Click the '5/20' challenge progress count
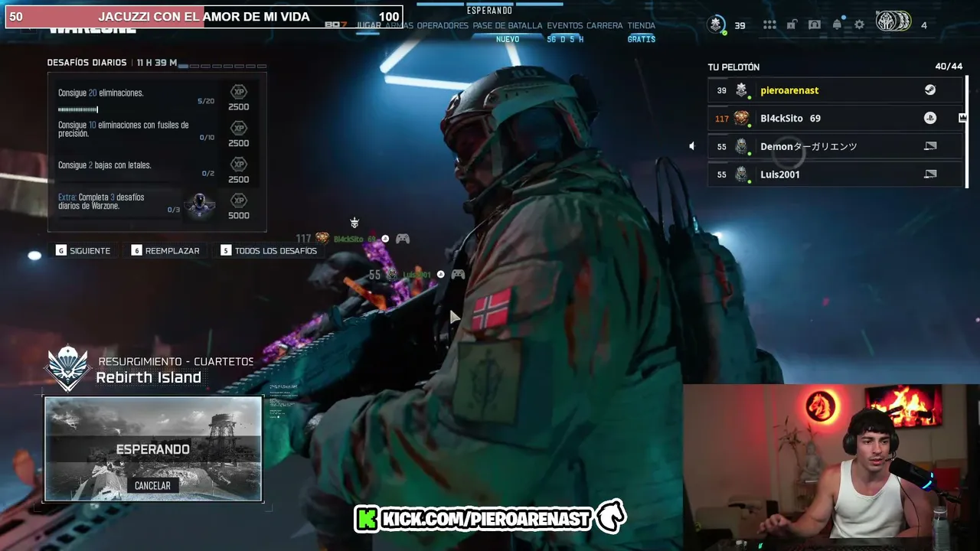The height and width of the screenshot is (551, 980). [x=206, y=101]
